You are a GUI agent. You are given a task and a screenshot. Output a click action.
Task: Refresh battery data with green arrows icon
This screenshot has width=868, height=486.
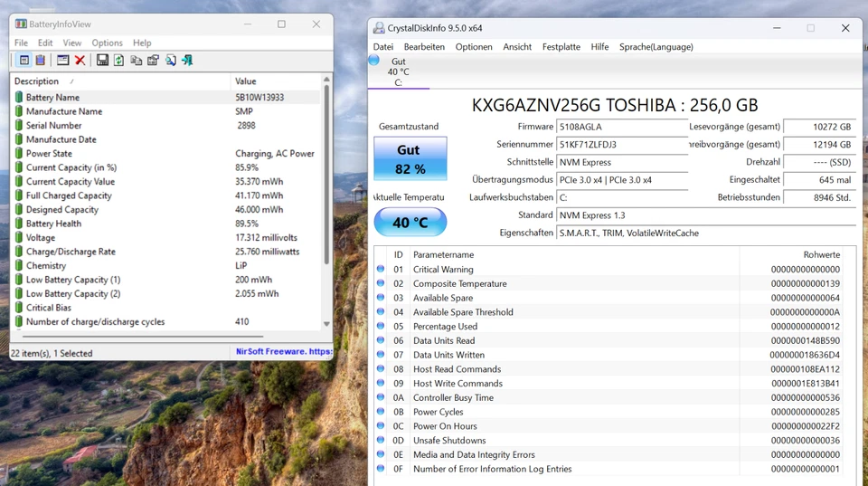pos(119,61)
